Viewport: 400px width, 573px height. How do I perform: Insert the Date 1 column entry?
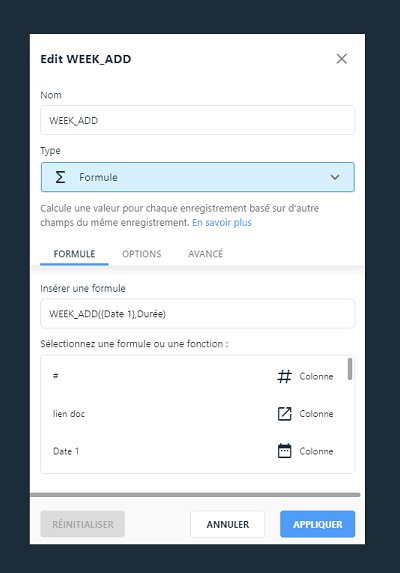194,451
